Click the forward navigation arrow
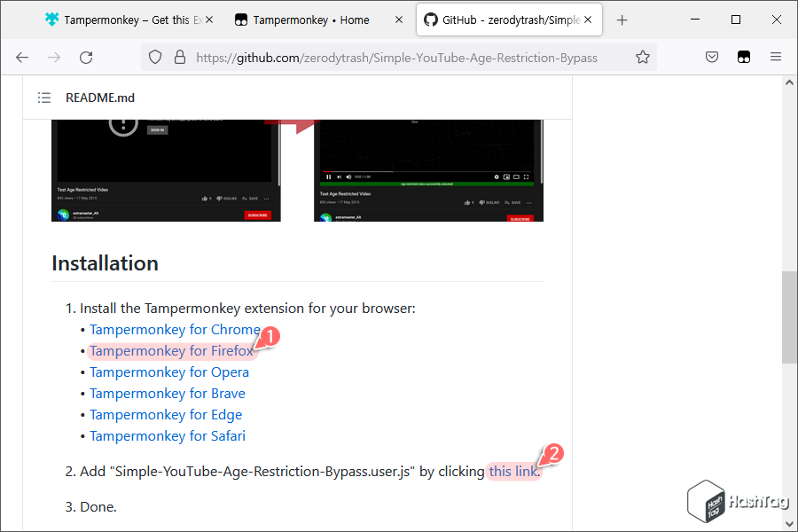Viewport: 798px width, 532px height. (x=54, y=57)
